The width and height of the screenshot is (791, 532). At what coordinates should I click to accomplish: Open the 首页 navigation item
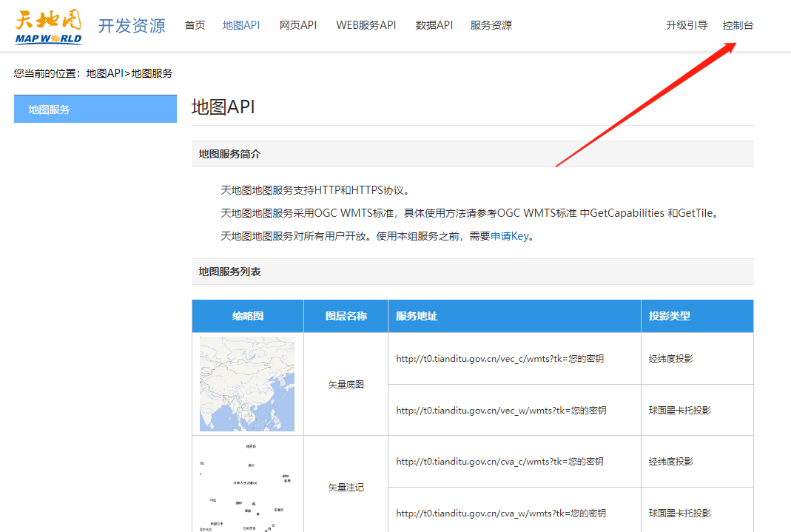point(195,25)
